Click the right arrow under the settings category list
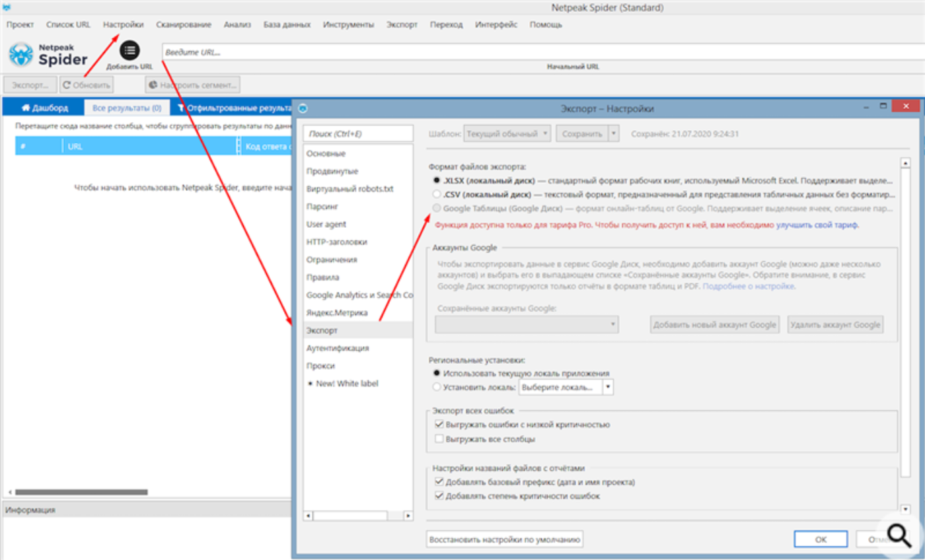The image size is (925, 560). [x=408, y=515]
